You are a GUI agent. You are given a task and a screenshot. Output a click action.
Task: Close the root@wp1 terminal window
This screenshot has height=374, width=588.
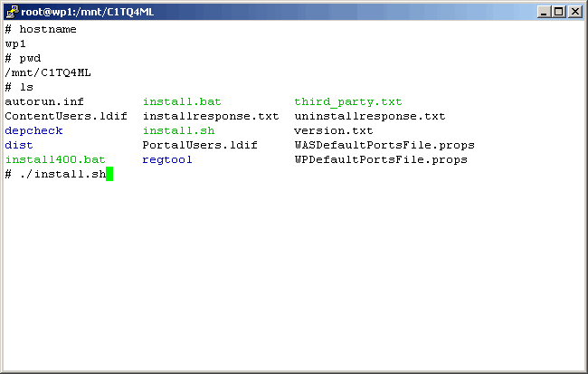574,12
